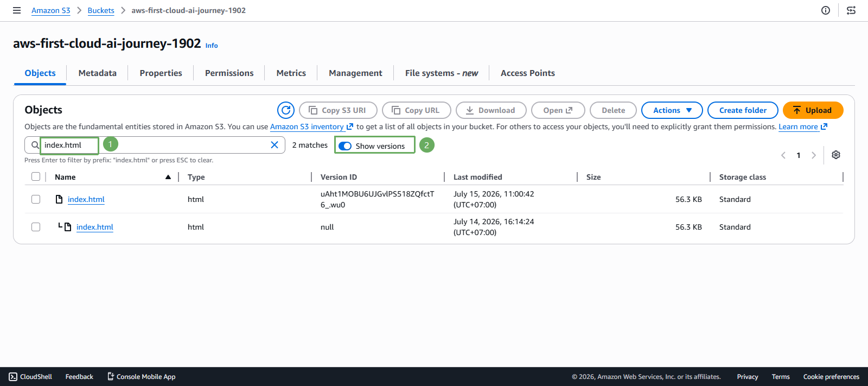Open Console Mobile App link
This screenshot has width=868, height=386.
[141, 377]
